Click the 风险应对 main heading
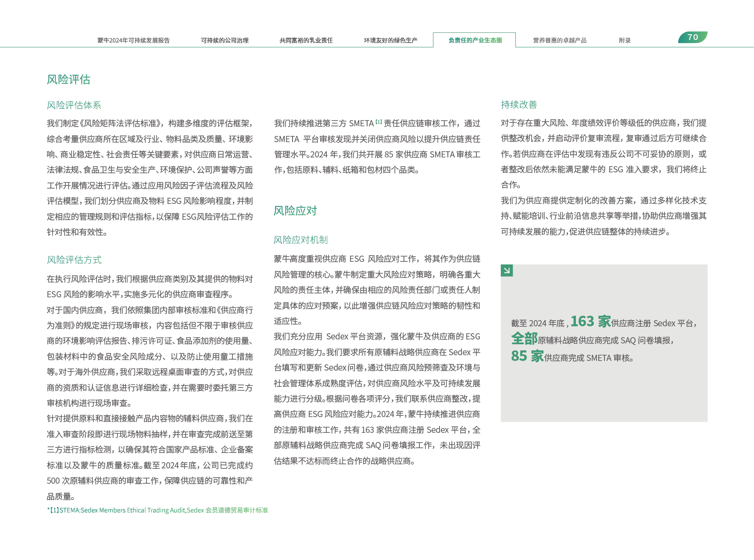754x560 pixels. click(295, 211)
